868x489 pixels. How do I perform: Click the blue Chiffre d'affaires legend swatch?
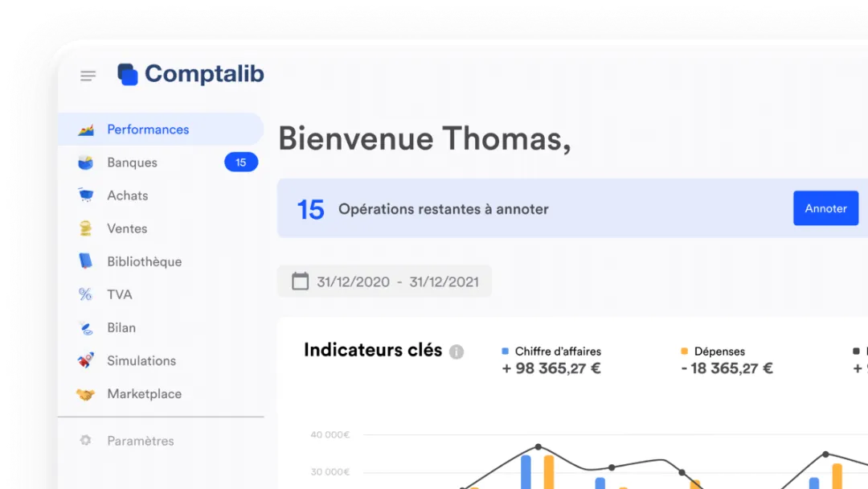(x=505, y=351)
